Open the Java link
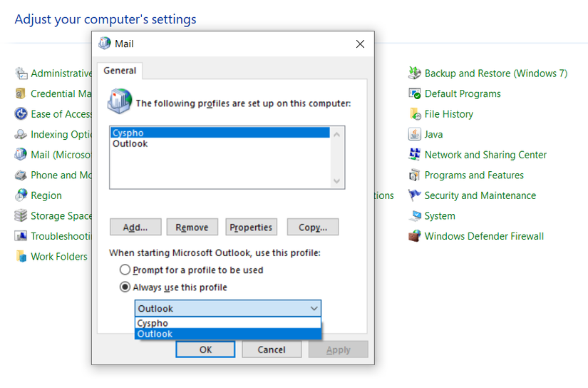The width and height of the screenshot is (588, 388). tap(433, 134)
